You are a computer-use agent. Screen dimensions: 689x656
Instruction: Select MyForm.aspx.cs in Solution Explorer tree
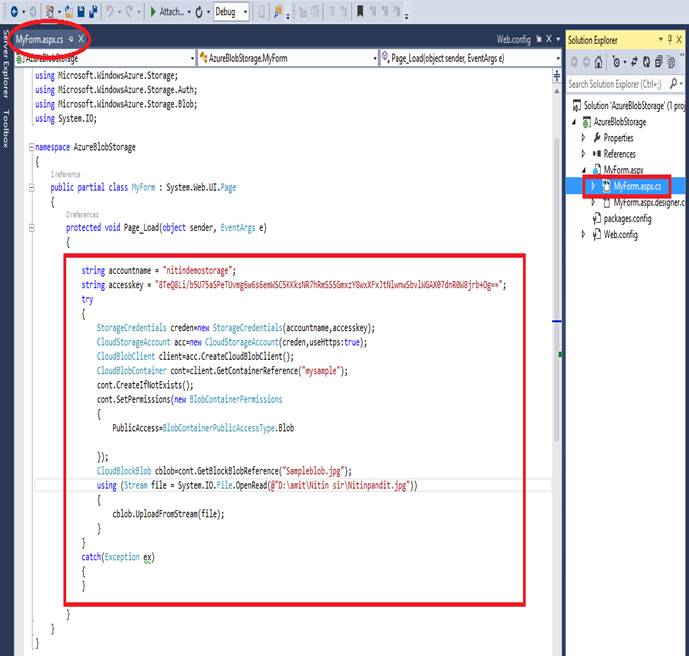[x=637, y=186]
